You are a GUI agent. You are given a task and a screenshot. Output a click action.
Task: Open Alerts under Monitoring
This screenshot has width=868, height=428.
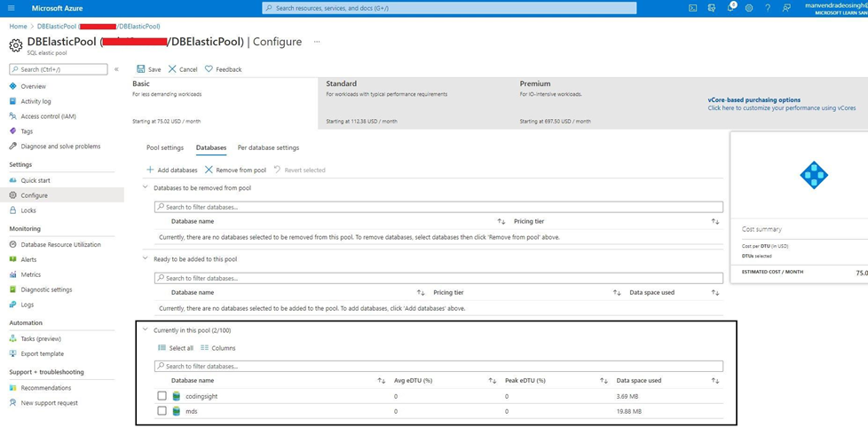pyautogui.click(x=28, y=259)
